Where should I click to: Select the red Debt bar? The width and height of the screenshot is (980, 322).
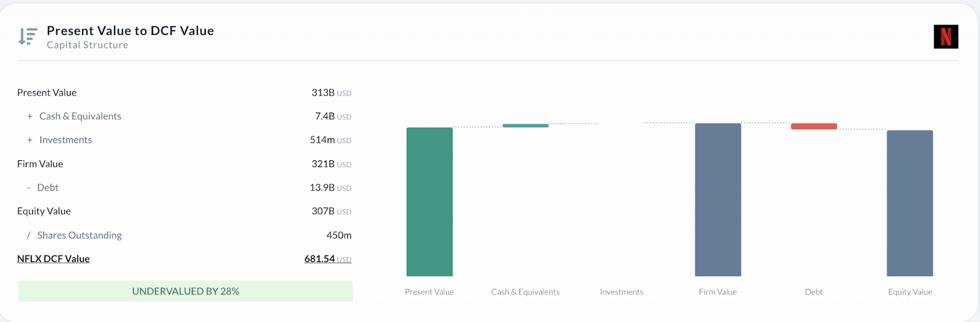point(813,127)
